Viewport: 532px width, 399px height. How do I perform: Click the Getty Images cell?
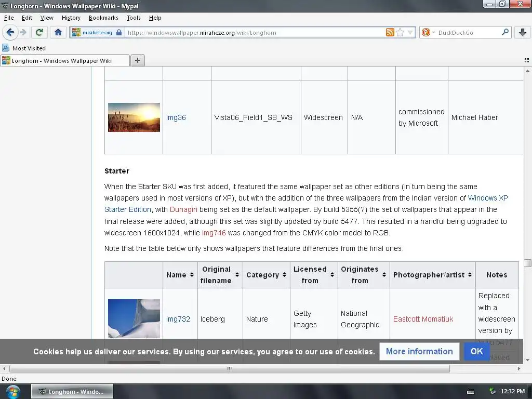tap(314, 319)
